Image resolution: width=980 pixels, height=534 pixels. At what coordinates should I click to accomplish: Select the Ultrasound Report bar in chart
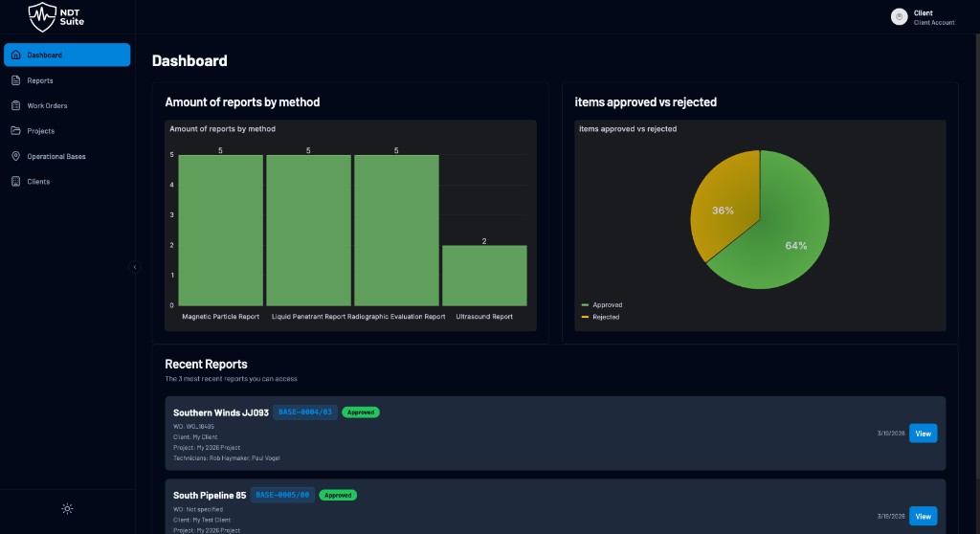(x=484, y=276)
